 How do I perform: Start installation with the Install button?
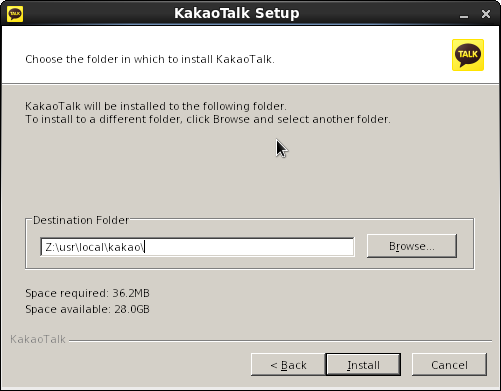(x=363, y=365)
